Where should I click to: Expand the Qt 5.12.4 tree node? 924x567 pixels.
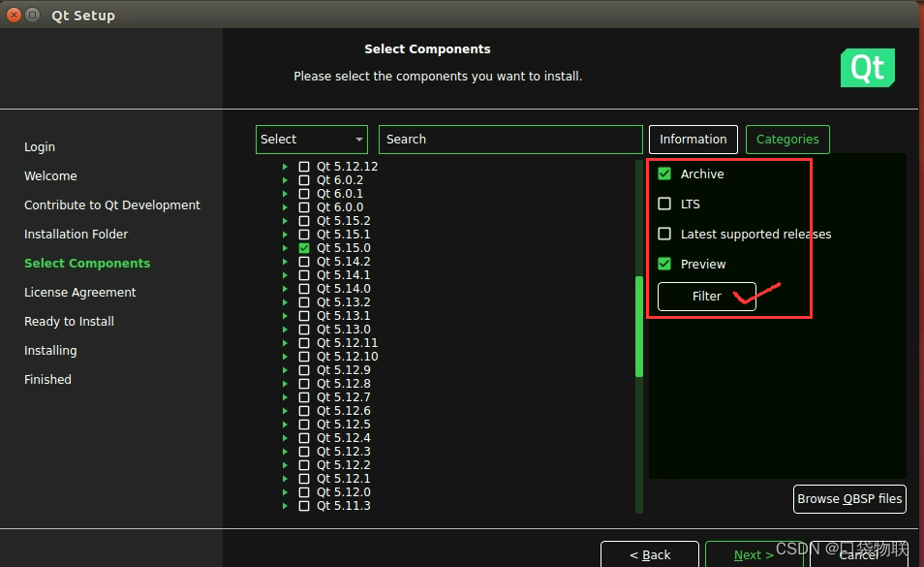[285, 438]
